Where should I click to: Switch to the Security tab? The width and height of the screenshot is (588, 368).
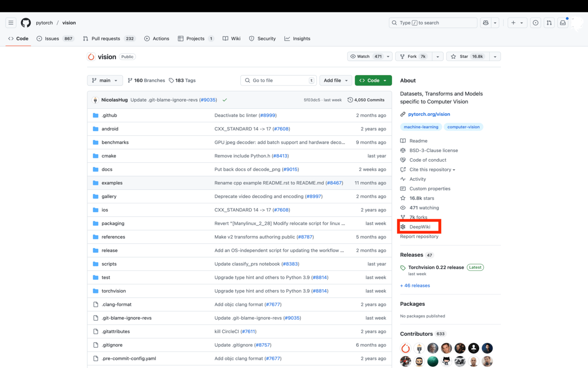pyautogui.click(x=262, y=39)
